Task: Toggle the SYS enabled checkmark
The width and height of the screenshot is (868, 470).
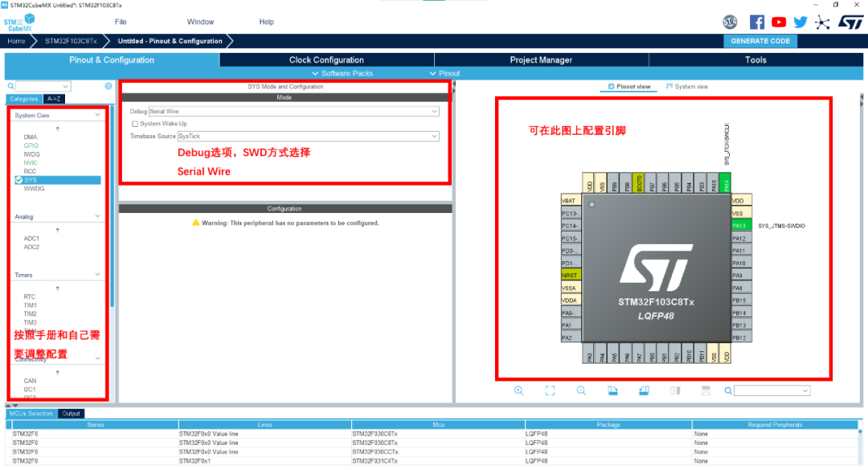Action: click(18, 180)
